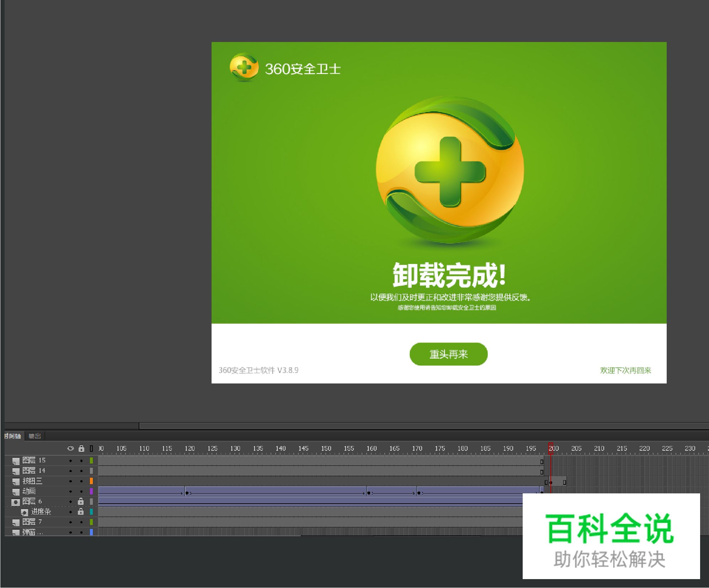Unlock the 进度条 layer

(81, 512)
